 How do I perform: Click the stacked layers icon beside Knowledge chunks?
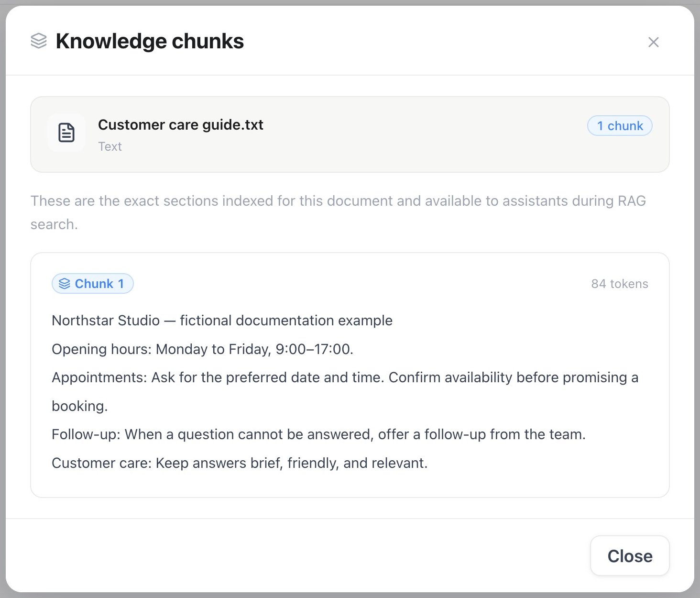pyautogui.click(x=39, y=41)
